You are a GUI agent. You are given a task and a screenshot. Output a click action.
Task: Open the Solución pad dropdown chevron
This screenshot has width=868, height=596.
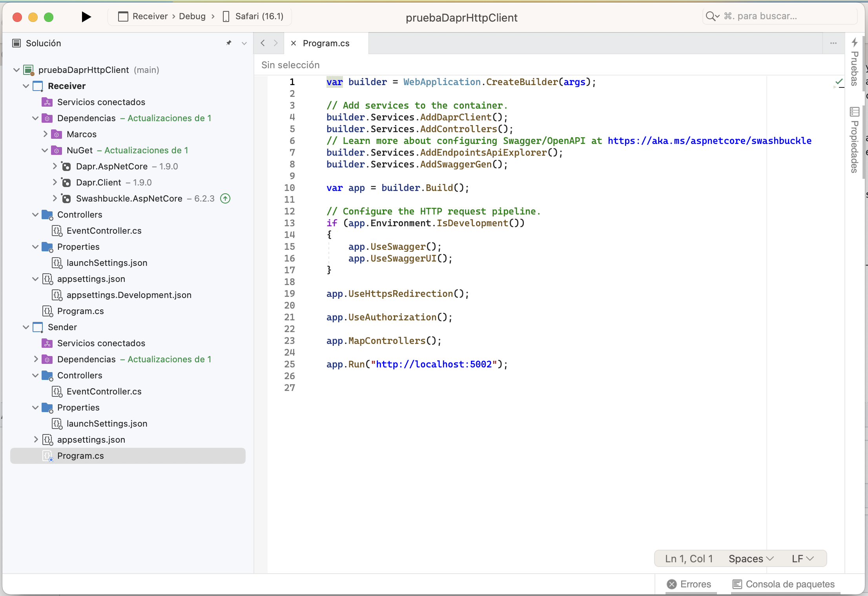point(244,43)
